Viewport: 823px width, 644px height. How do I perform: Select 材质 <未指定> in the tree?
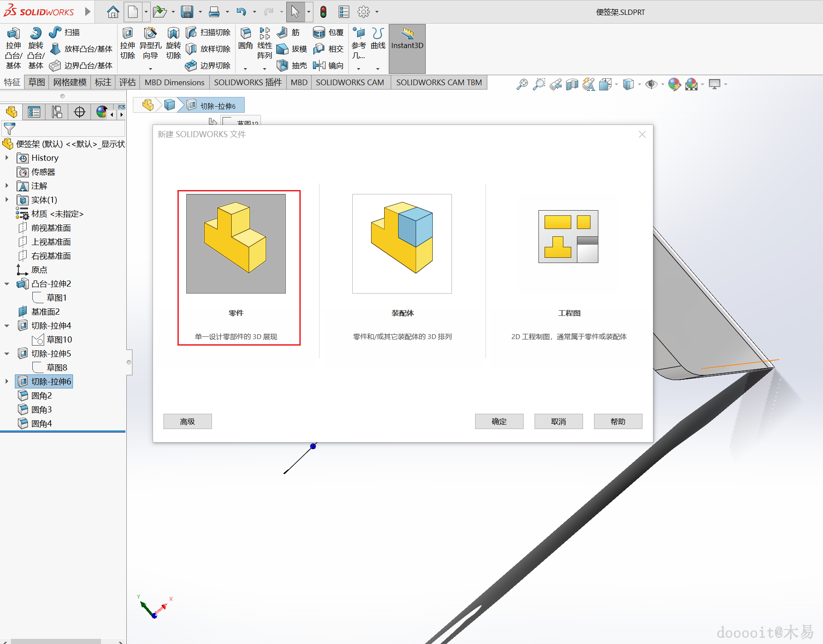coord(57,214)
